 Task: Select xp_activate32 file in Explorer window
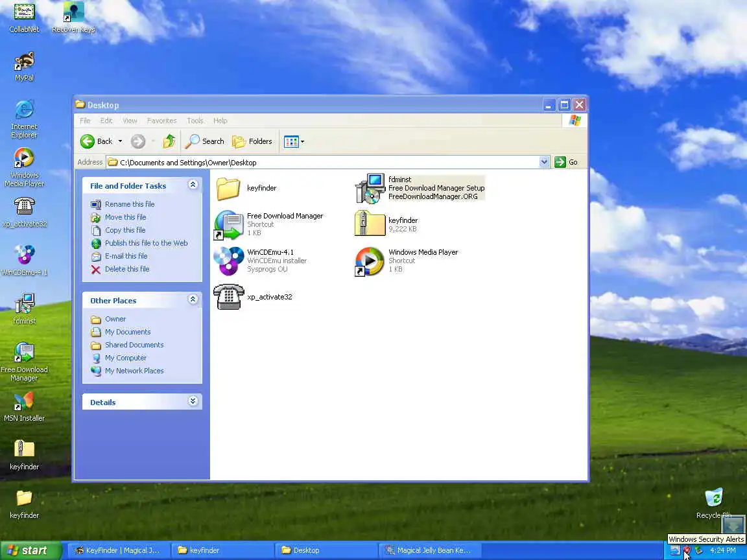tap(253, 297)
